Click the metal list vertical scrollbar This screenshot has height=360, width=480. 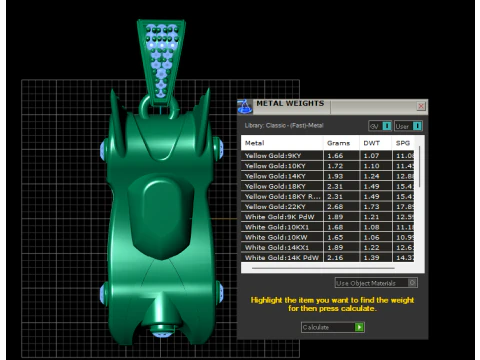(419, 167)
